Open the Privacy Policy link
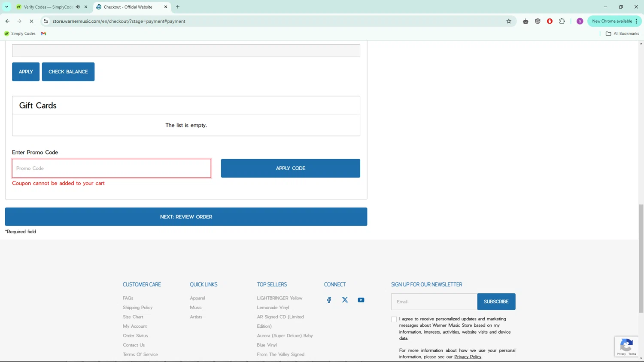 coord(468,357)
